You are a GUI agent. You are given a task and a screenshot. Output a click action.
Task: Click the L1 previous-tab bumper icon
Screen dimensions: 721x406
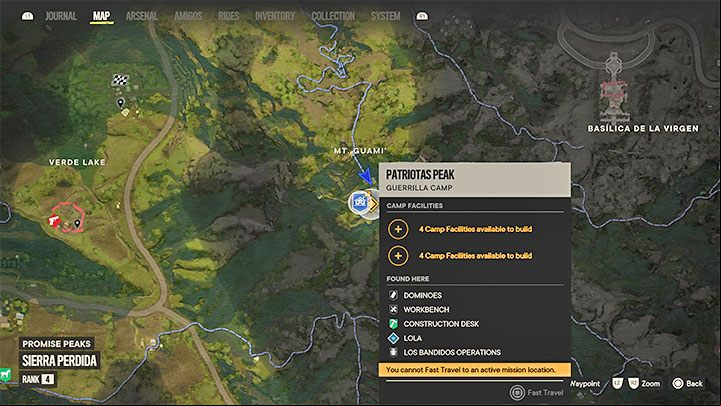28,16
